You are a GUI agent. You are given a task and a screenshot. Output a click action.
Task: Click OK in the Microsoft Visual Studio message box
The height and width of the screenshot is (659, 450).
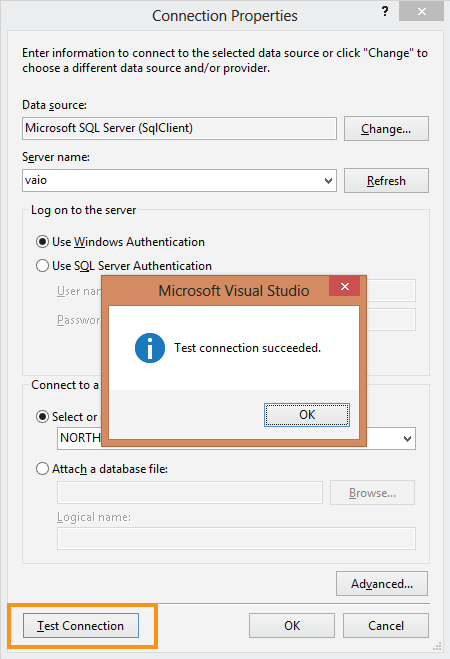coord(307,415)
